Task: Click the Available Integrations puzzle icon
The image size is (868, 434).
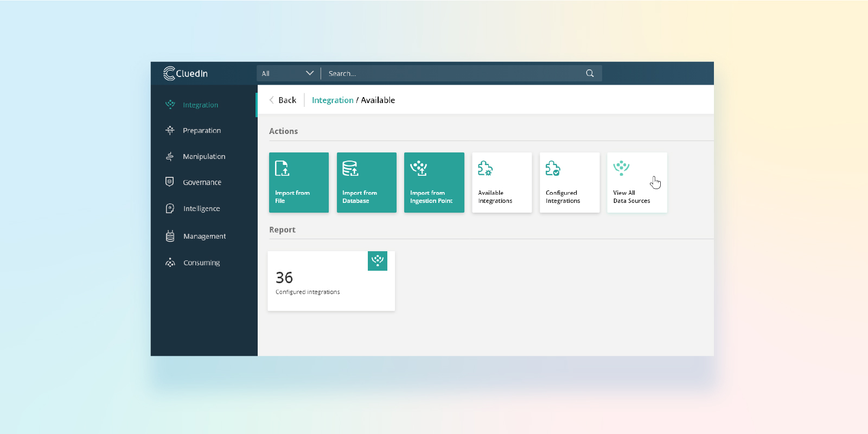Action: tap(485, 168)
